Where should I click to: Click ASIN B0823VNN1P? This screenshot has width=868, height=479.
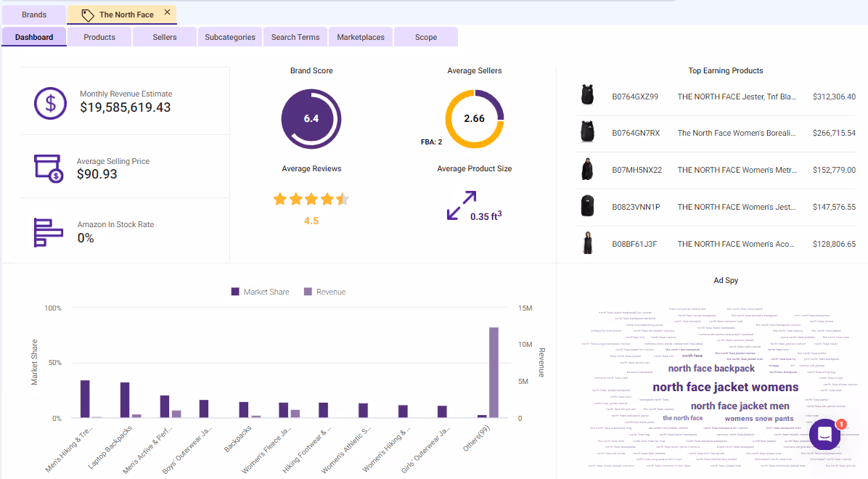click(x=636, y=207)
